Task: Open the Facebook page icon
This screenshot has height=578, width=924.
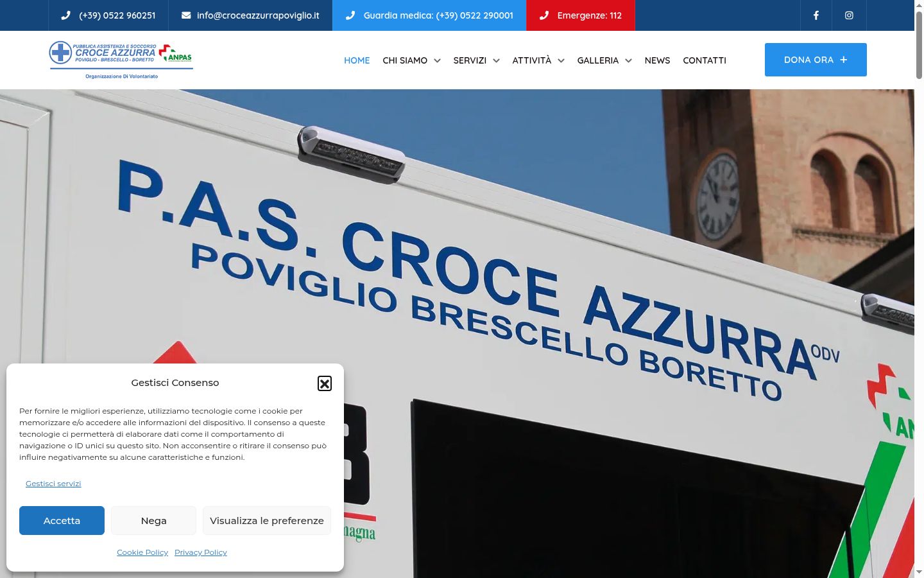Action: [x=816, y=15]
